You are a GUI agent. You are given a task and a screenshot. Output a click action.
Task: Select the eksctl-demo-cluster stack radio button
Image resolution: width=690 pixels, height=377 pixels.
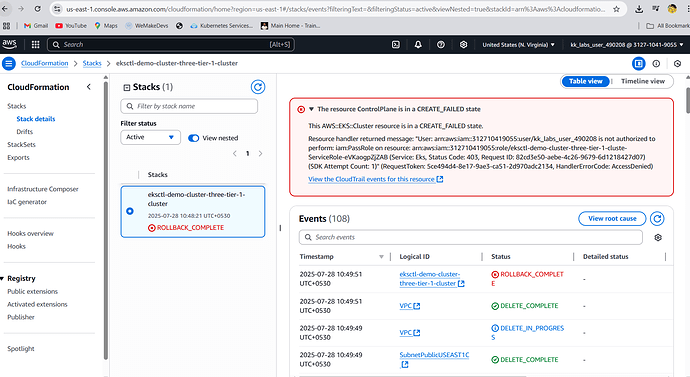click(130, 211)
